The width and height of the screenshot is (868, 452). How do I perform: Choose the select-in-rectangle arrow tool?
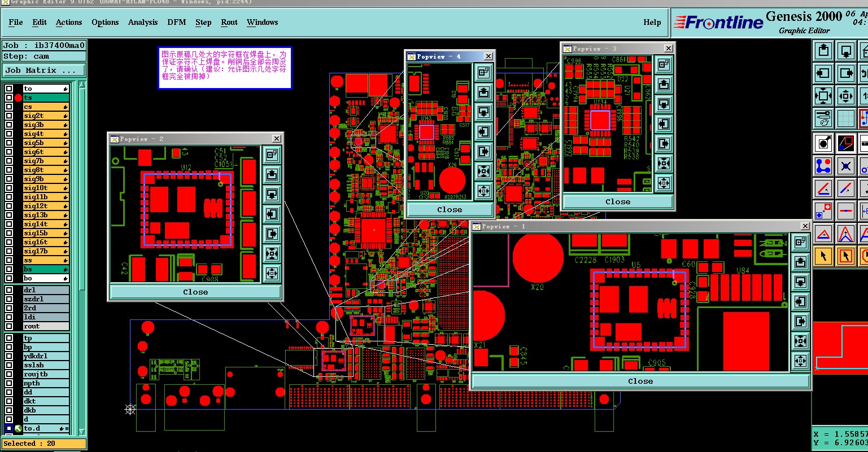[846, 256]
